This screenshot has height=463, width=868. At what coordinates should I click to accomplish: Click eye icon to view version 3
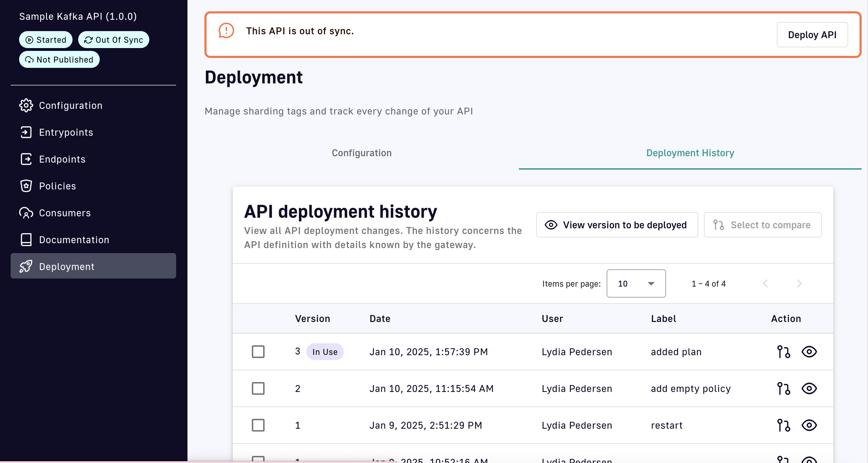(809, 352)
